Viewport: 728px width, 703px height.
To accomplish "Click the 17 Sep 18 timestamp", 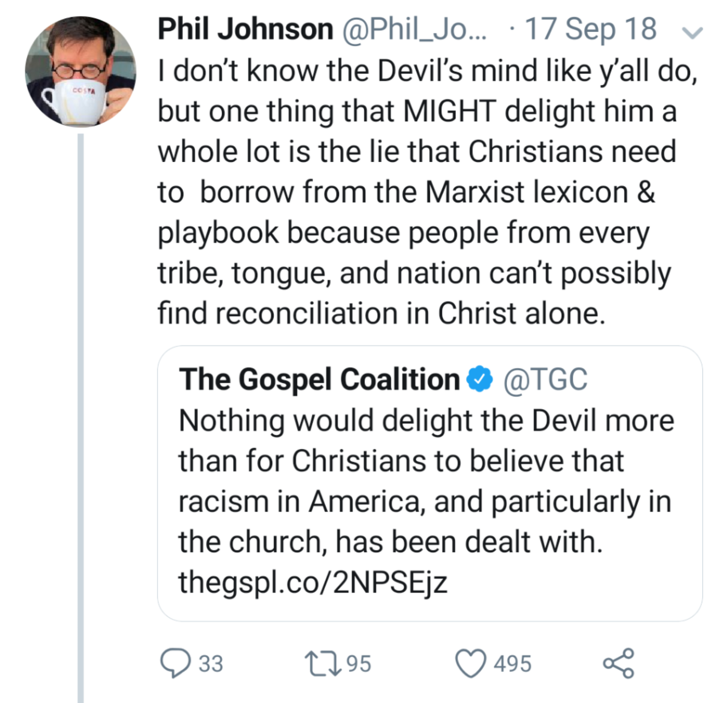I will click(x=590, y=30).
